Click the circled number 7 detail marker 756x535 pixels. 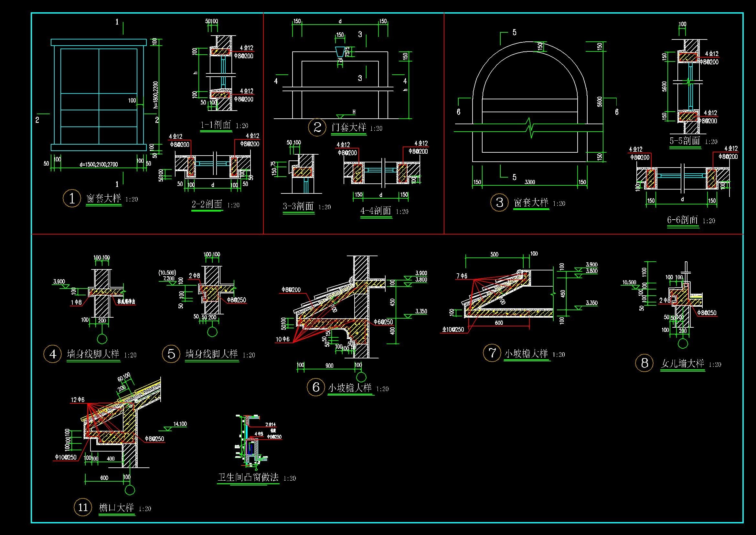coord(492,353)
